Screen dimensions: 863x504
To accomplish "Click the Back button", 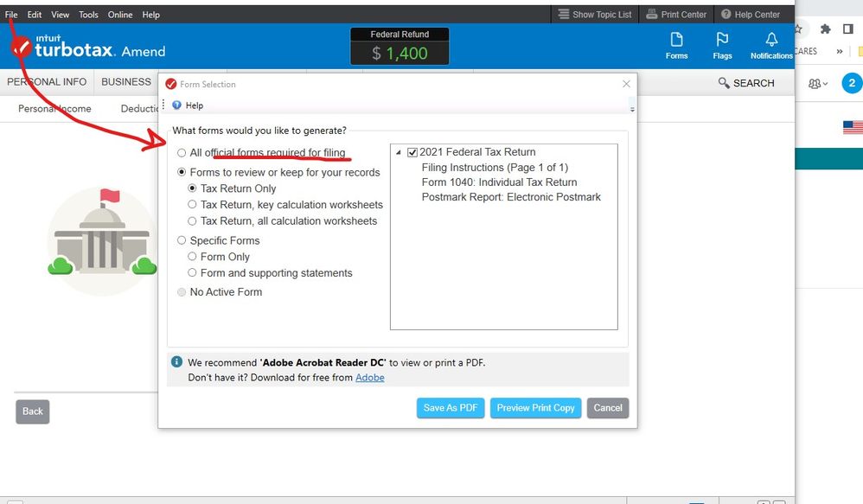I will [33, 411].
